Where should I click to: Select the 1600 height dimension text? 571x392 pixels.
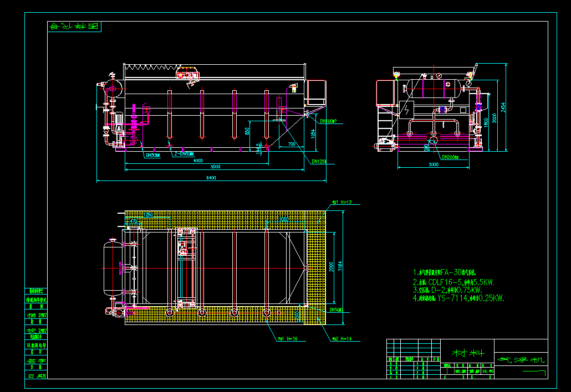(486, 122)
